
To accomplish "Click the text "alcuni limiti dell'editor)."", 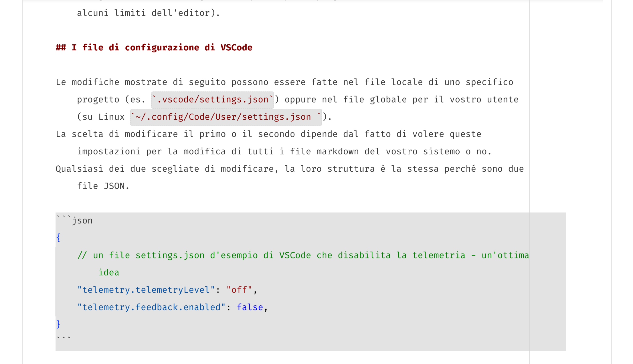I will [149, 13].
